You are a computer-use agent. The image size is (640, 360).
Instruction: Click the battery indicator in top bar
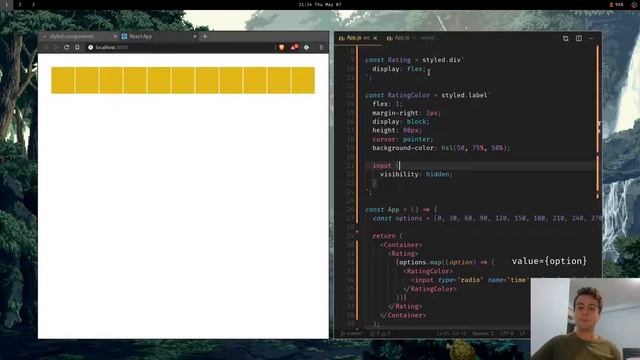click(x=617, y=4)
